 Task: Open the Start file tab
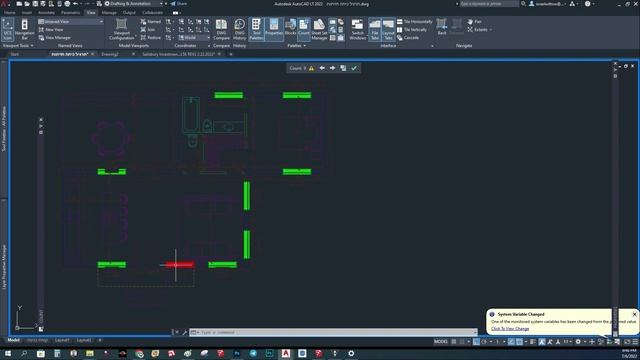(x=15, y=54)
